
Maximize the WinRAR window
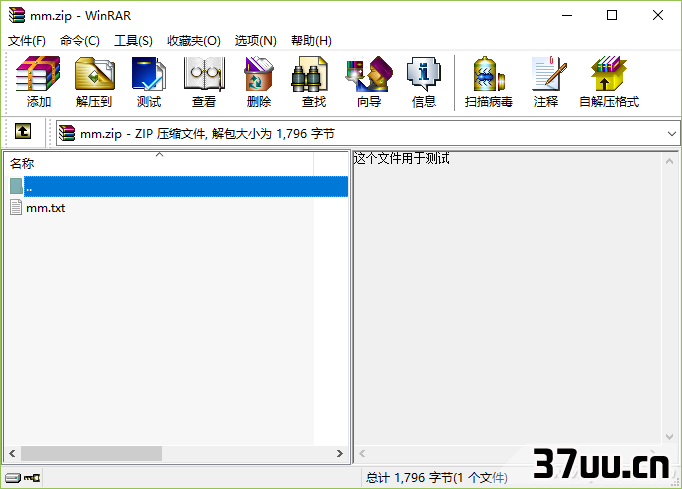pyautogui.click(x=612, y=15)
